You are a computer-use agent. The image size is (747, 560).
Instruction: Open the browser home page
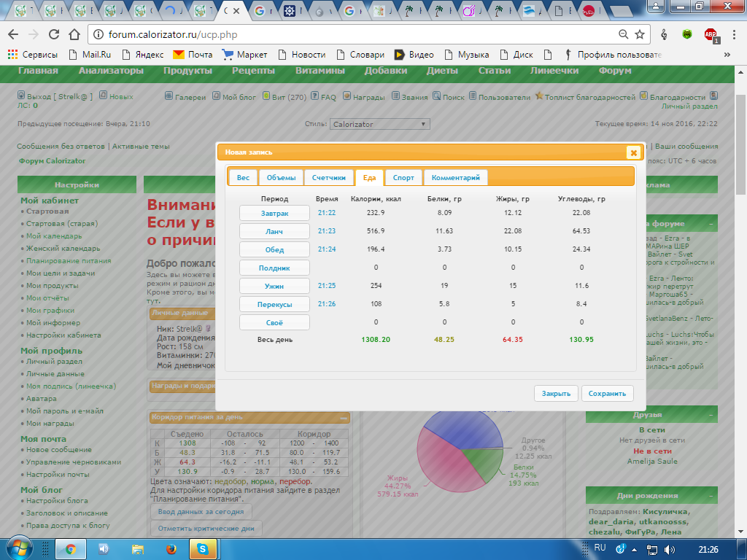[74, 34]
